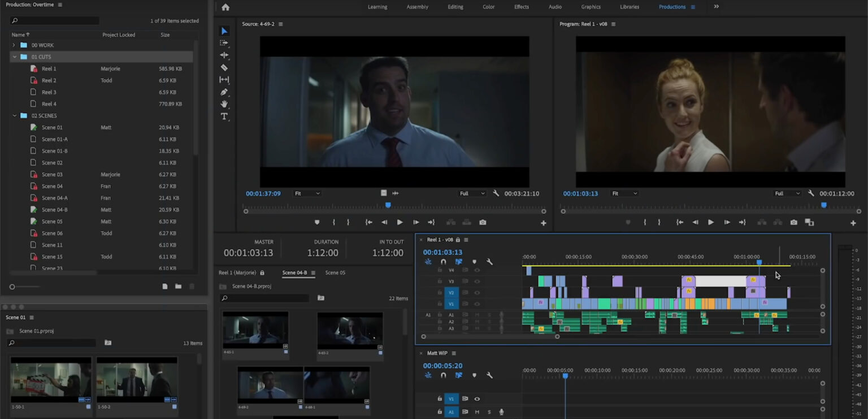Image resolution: width=868 pixels, height=419 pixels.
Task: Show more workspaces overflow chevron
Action: tap(717, 7)
